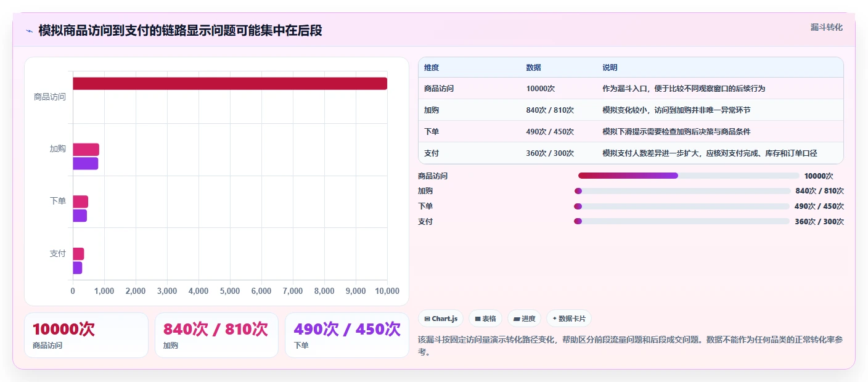Viewport: 868px width, 382px height.
Task: Click 10000次 value beside the progress bar
Action: coord(819,176)
